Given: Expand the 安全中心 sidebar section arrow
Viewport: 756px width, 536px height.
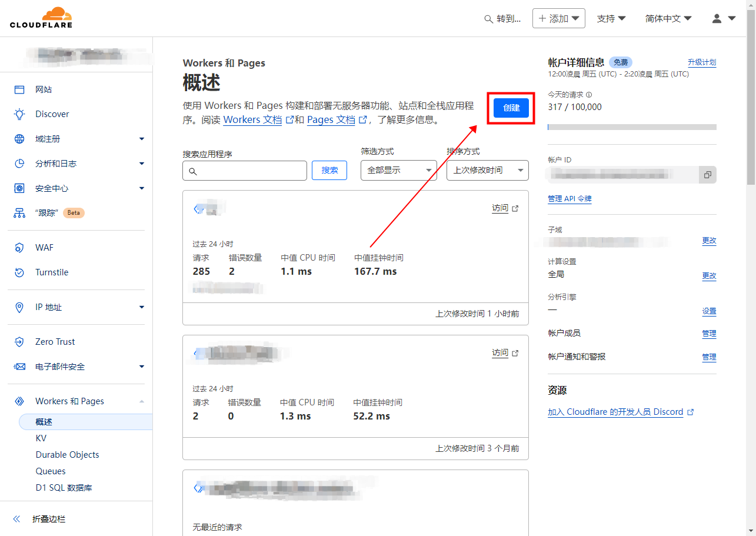Looking at the screenshot, I should (x=142, y=188).
